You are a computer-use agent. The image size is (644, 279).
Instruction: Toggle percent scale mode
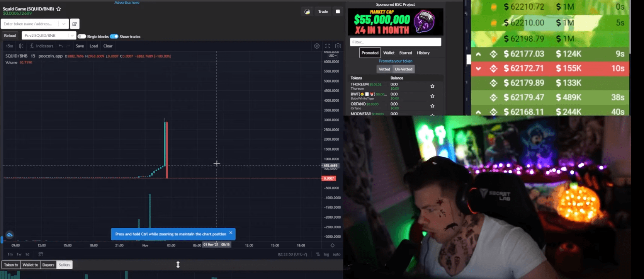[x=318, y=254]
